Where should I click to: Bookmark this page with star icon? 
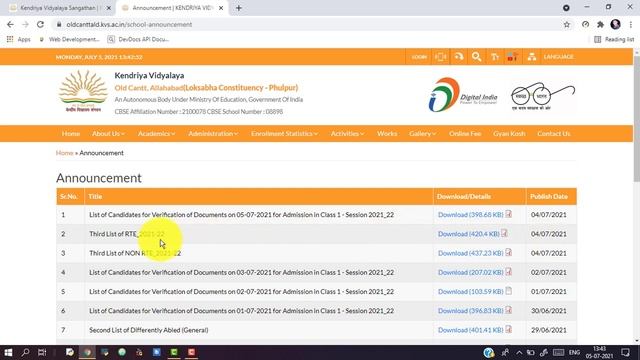pos(567,24)
